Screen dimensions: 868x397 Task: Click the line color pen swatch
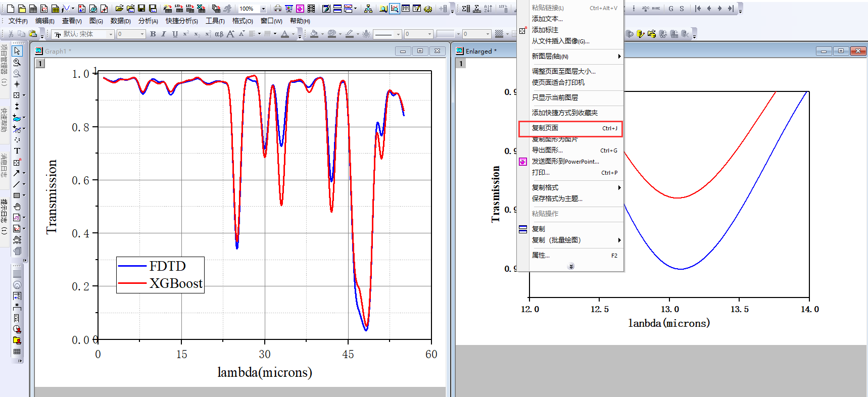(x=349, y=34)
